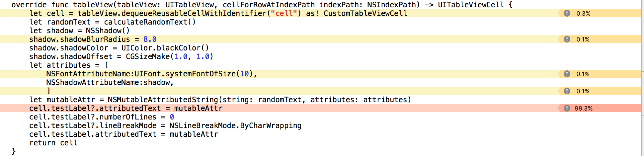Screen dimensions: 644x156
Task: Click the info icon beside 0.3%
Action: coord(567,13)
